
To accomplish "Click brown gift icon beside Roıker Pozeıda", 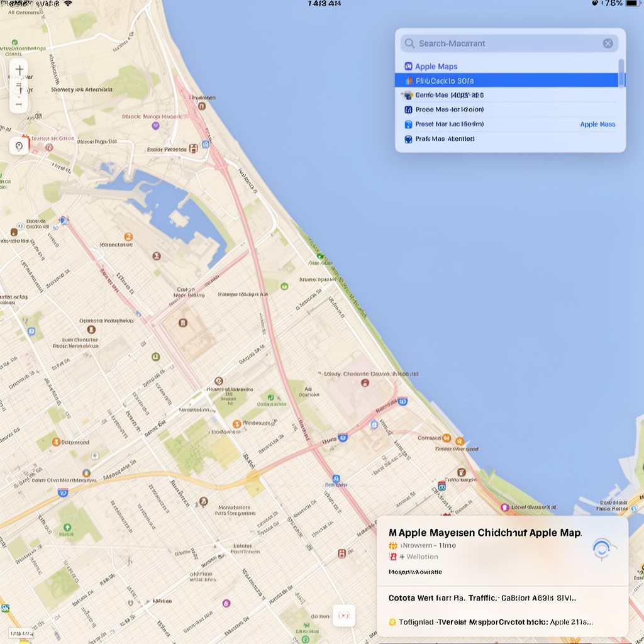I will pyautogui.click(x=194, y=148).
